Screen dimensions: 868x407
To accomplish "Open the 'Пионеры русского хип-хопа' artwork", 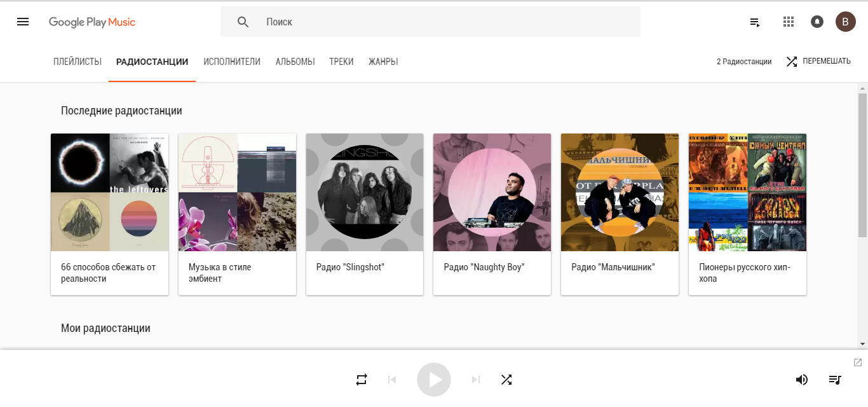I will click(748, 193).
